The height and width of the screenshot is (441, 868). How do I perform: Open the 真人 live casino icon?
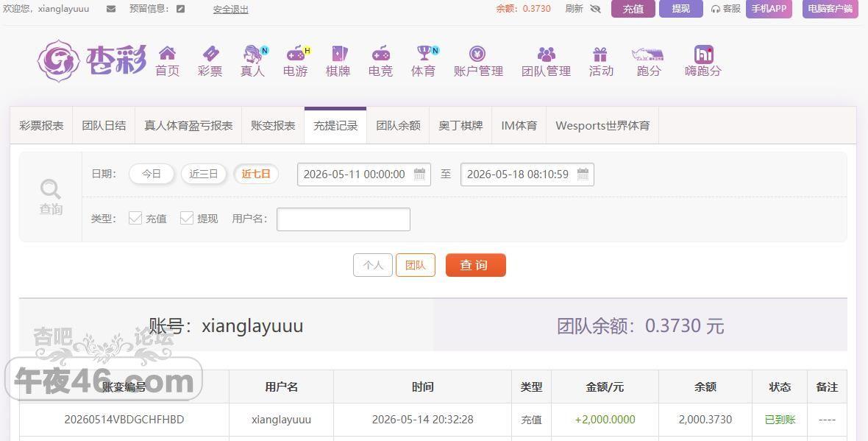pyautogui.click(x=254, y=53)
